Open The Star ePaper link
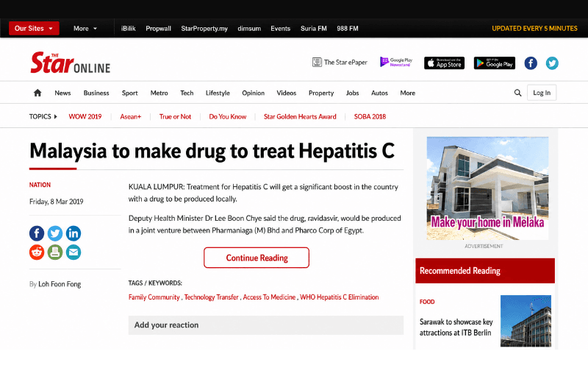 [340, 63]
